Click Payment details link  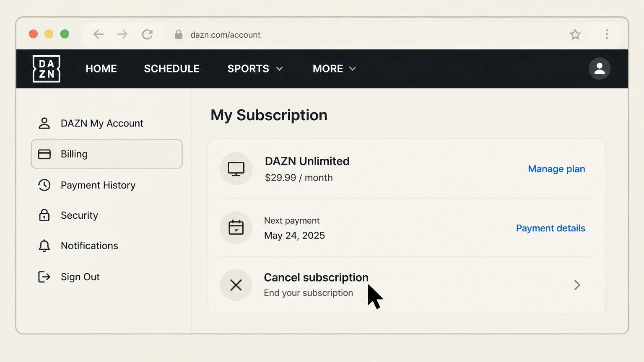coord(551,228)
